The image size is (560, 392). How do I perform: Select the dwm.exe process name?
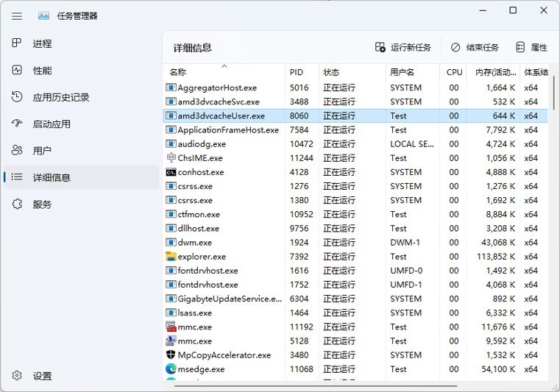[195, 243]
